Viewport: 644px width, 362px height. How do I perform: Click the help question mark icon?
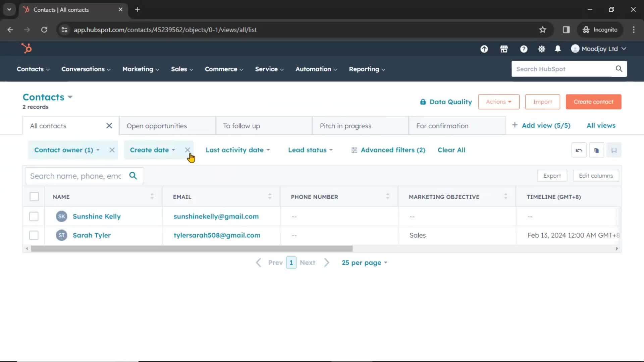click(x=523, y=49)
